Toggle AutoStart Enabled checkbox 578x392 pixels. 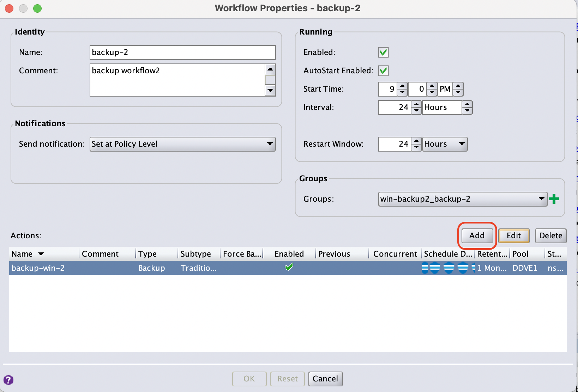pos(383,71)
